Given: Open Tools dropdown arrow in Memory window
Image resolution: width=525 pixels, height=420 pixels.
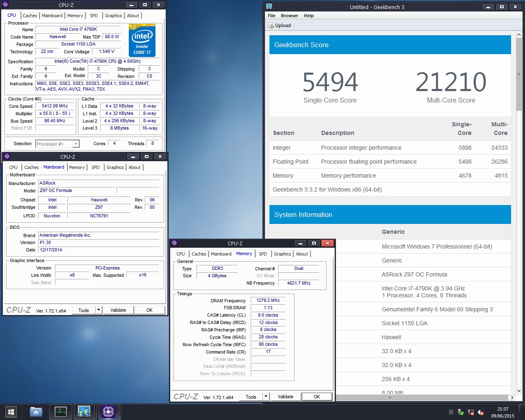Looking at the screenshot, I should tap(266, 397).
